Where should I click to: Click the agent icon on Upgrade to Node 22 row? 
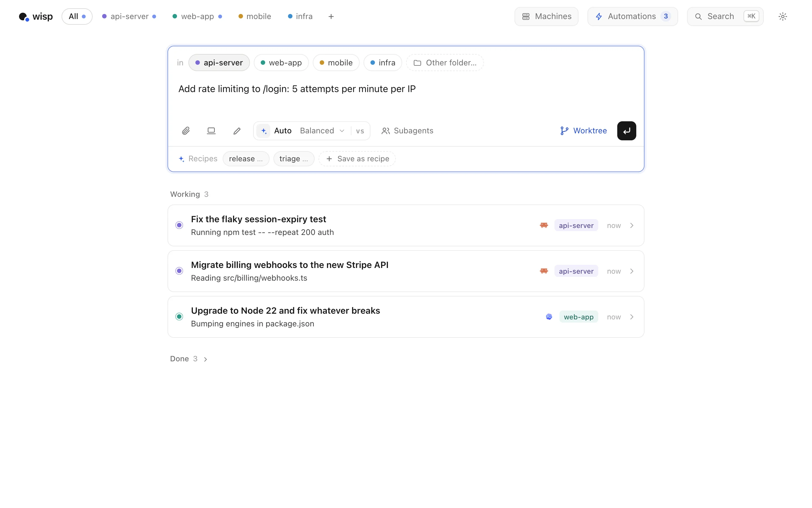pyautogui.click(x=549, y=317)
